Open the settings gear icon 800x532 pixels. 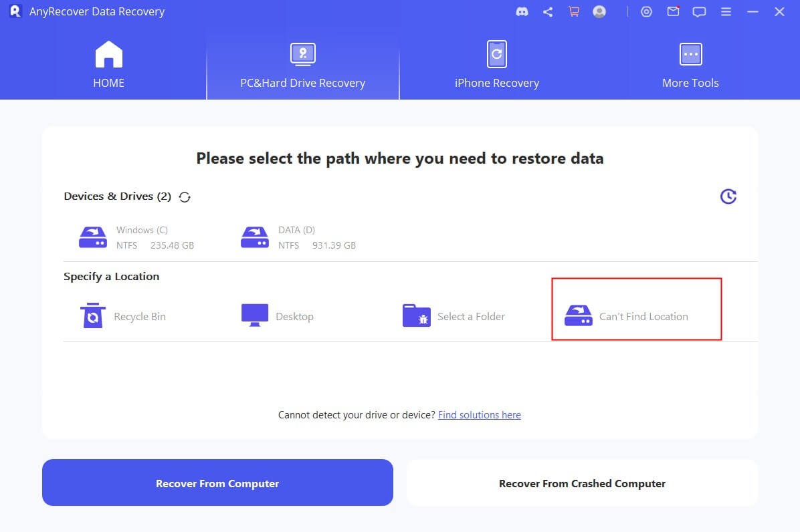point(646,11)
